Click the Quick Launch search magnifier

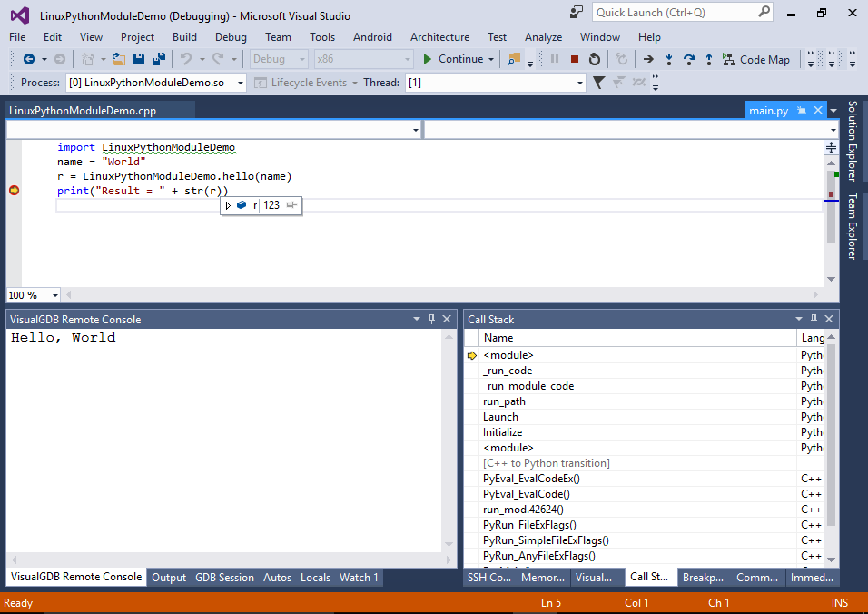coord(764,12)
